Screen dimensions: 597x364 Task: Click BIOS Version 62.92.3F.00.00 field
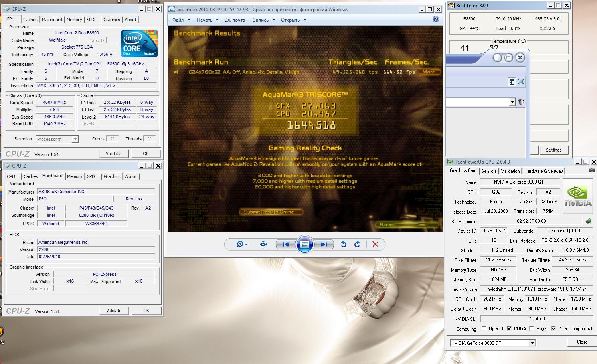click(x=531, y=221)
